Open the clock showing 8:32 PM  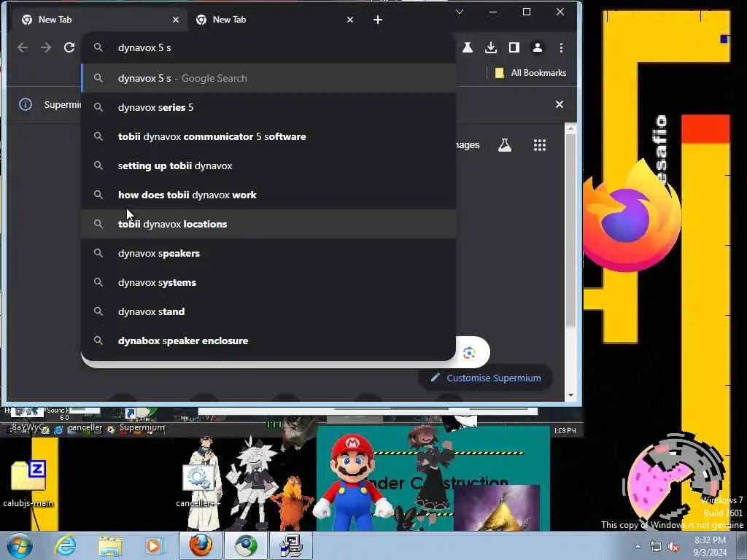click(710, 546)
